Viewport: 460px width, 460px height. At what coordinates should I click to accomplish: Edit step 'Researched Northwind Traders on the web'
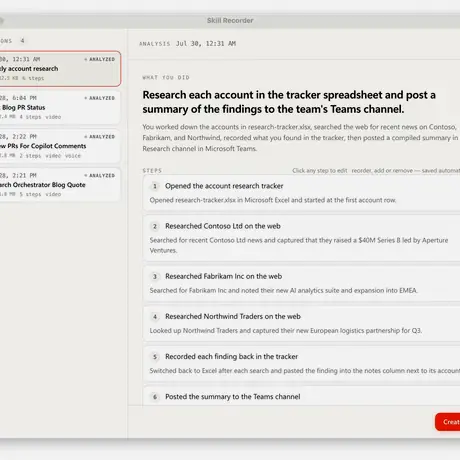(x=302, y=323)
